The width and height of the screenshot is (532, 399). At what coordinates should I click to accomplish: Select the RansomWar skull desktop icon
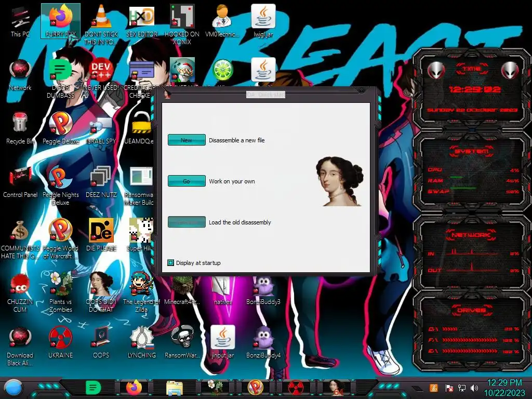point(182,342)
